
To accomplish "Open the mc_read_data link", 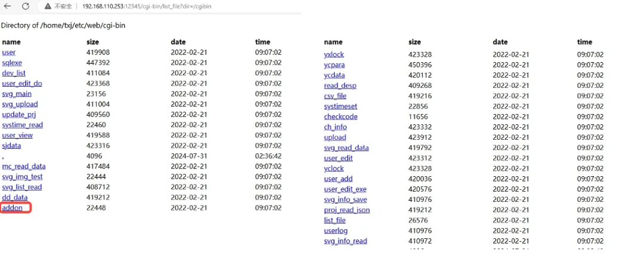I will 24,166.
